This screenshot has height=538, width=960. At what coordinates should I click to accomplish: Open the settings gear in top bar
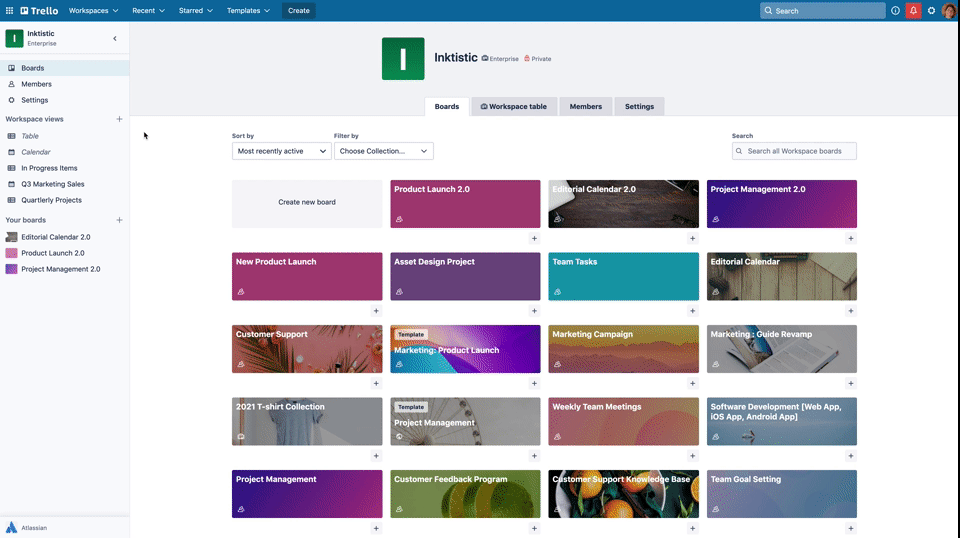pos(931,10)
